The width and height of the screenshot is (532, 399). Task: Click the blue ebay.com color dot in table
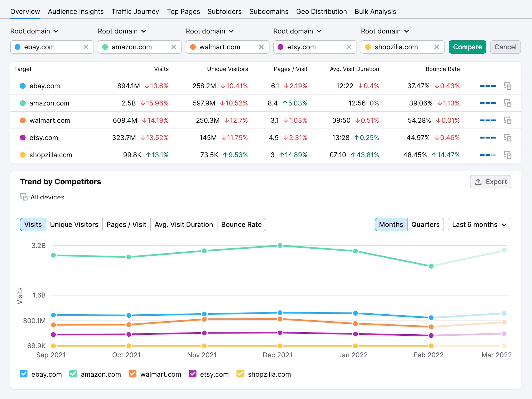[x=23, y=86]
